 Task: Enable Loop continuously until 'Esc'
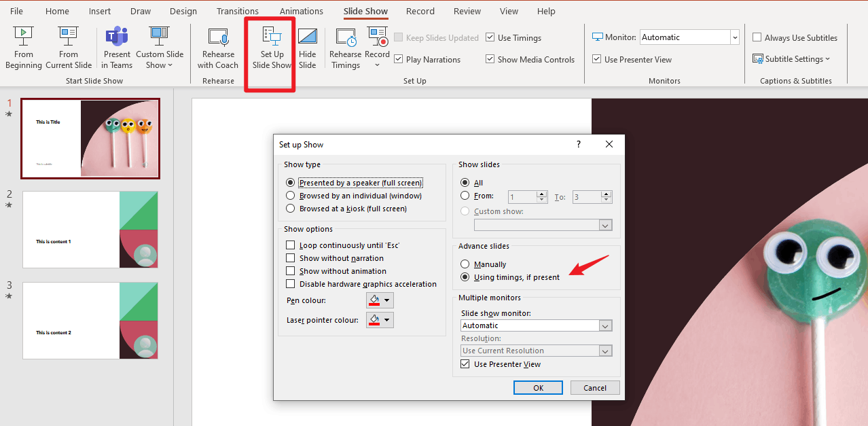(x=291, y=245)
